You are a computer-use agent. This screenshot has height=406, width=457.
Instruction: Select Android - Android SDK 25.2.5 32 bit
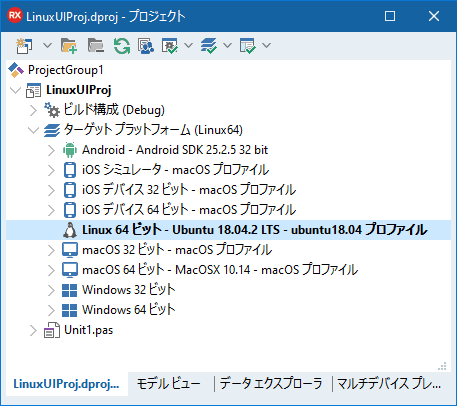(x=175, y=150)
